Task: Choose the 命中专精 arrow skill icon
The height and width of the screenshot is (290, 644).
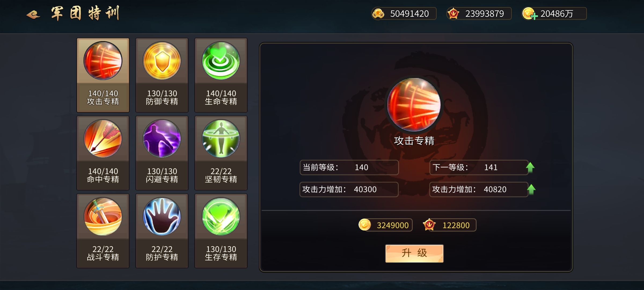Action: coord(103,139)
